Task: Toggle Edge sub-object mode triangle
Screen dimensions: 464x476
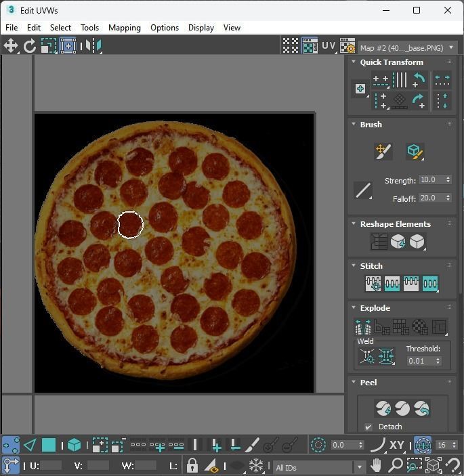Action: click(x=30, y=445)
